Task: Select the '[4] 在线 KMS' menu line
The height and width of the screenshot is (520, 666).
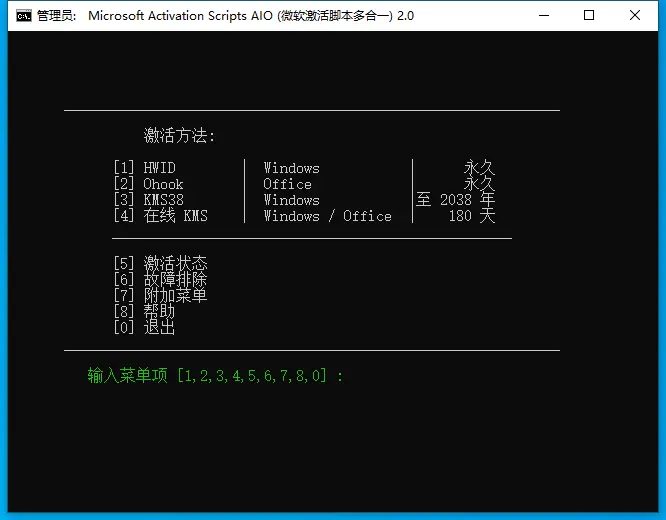Action: pyautogui.click(x=161, y=216)
